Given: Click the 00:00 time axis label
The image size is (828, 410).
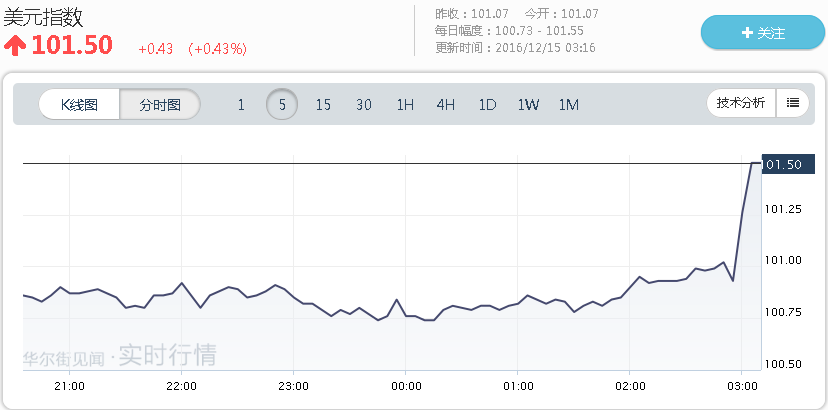Looking at the screenshot, I should click(x=405, y=386).
